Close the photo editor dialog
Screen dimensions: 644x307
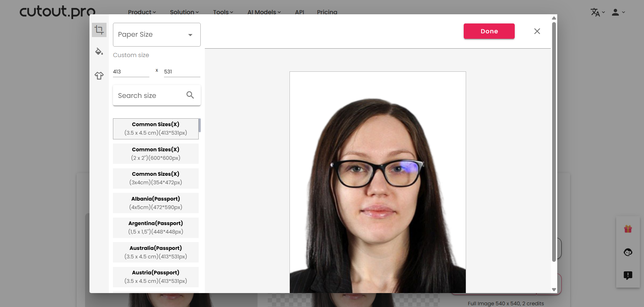[537, 31]
